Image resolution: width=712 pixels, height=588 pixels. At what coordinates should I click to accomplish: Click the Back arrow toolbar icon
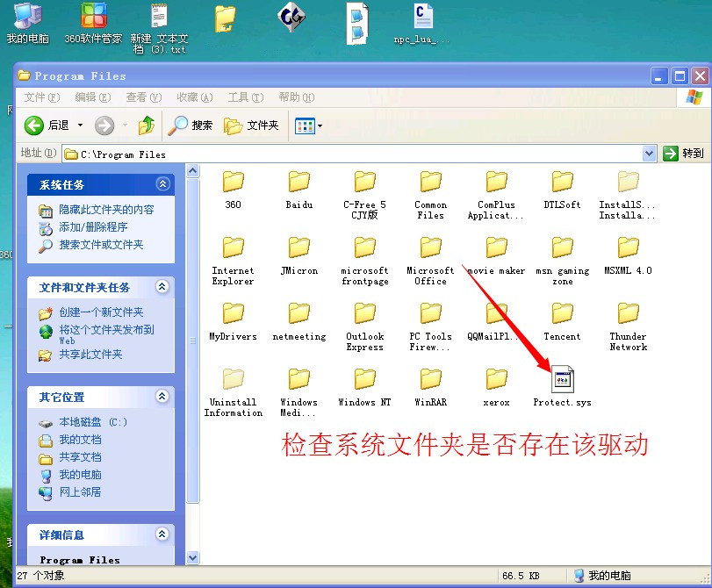(35, 125)
